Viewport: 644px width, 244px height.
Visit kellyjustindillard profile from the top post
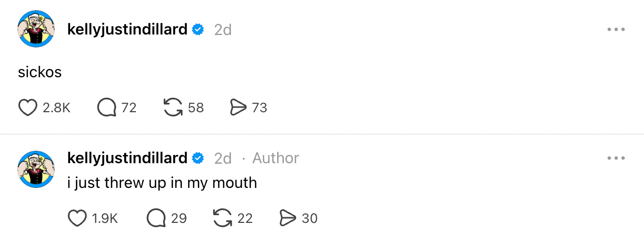point(127,30)
